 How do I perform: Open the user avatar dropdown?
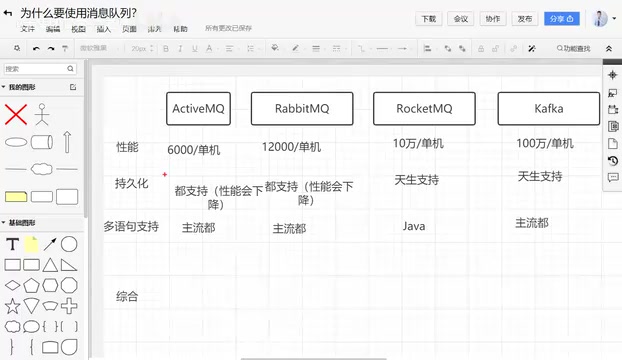[605, 18]
